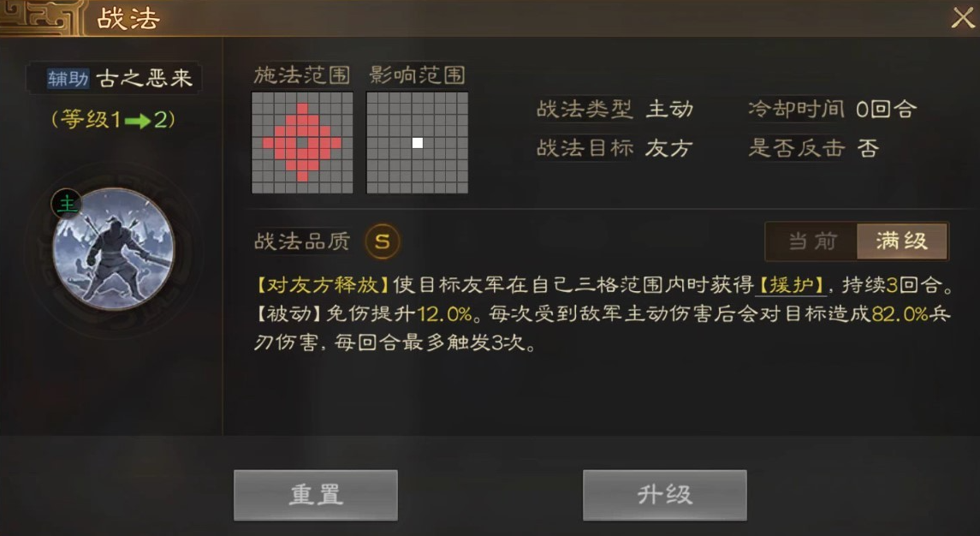The width and height of the screenshot is (980, 536).
Task: Click the 【援护】 underlined keyword link
Action: point(791,285)
